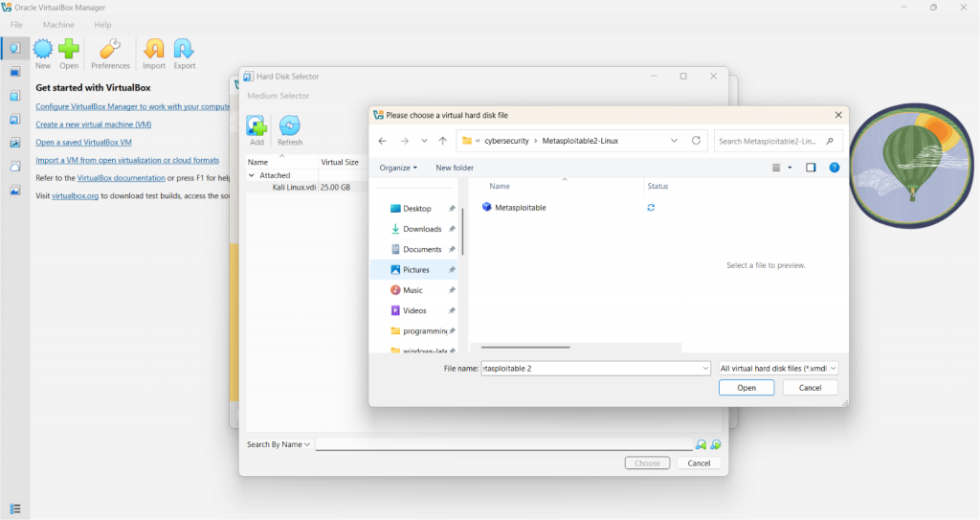Click Add disk icon in Hard Disk Selector

pos(256,125)
